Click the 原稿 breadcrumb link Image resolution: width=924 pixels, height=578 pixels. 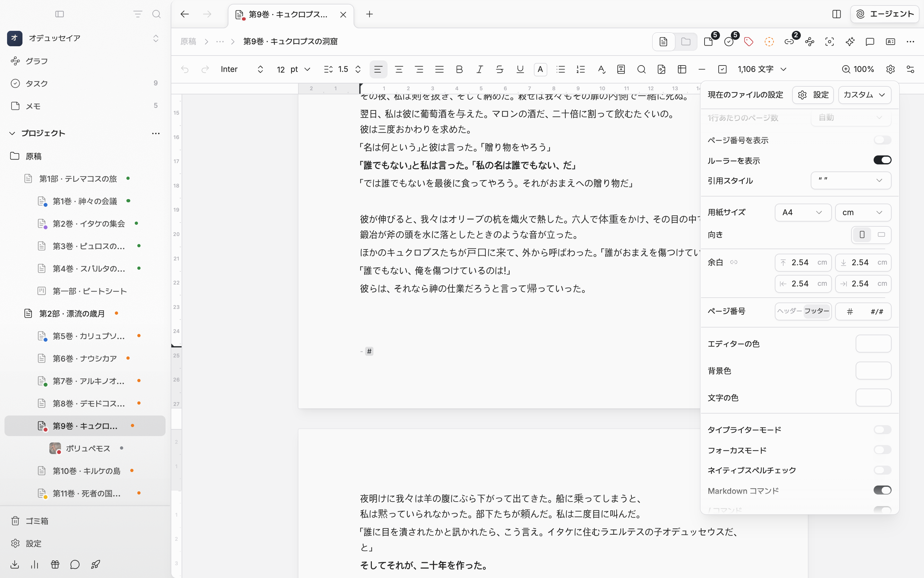[188, 42]
